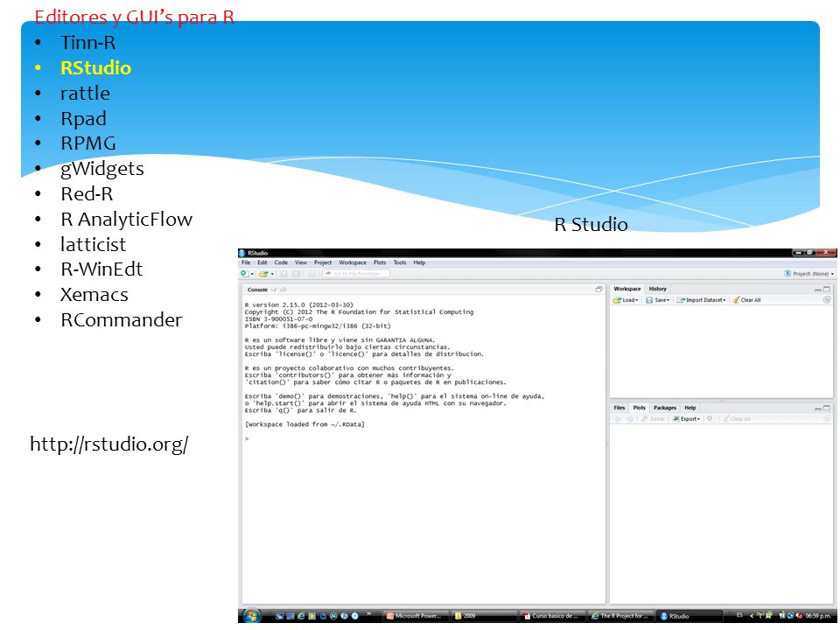Open the New file dropdown arrow
This screenshot has width=840, height=630.
point(252,274)
